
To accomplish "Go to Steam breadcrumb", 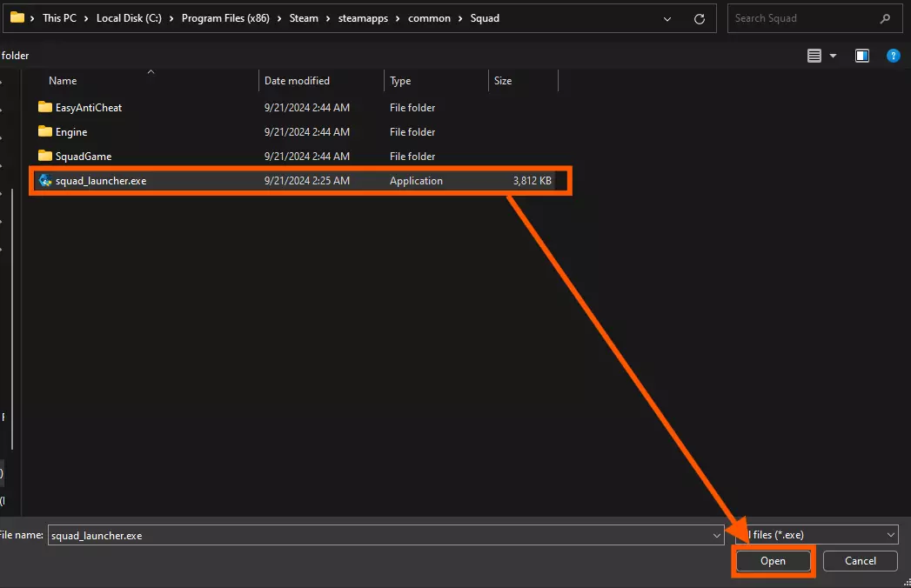I will [x=304, y=18].
